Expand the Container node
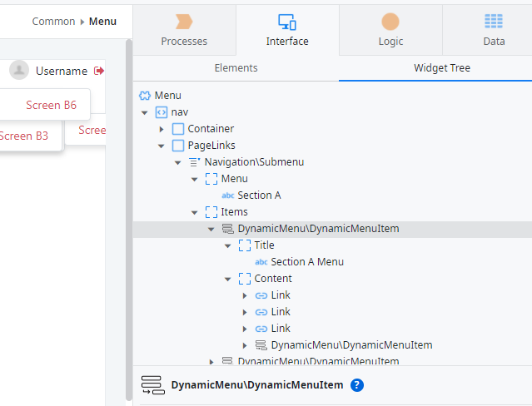This screenshot has width=532, height=406. click(x=162, y=129)
